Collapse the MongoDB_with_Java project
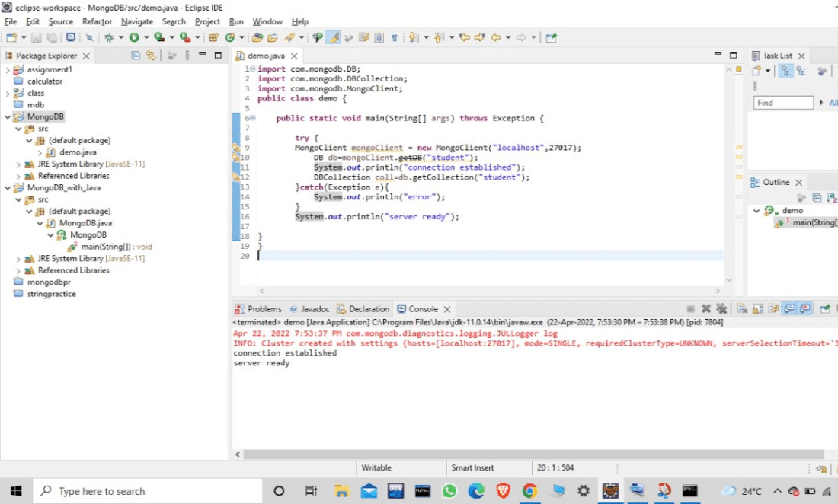Screen dimensions: 838x504 pos(7,188)
